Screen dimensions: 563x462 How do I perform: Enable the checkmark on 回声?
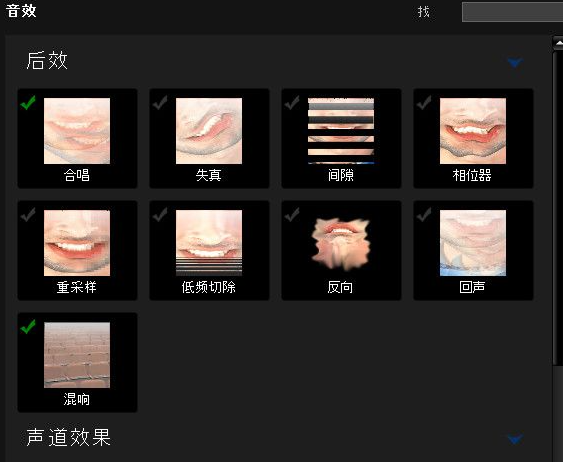424,215
